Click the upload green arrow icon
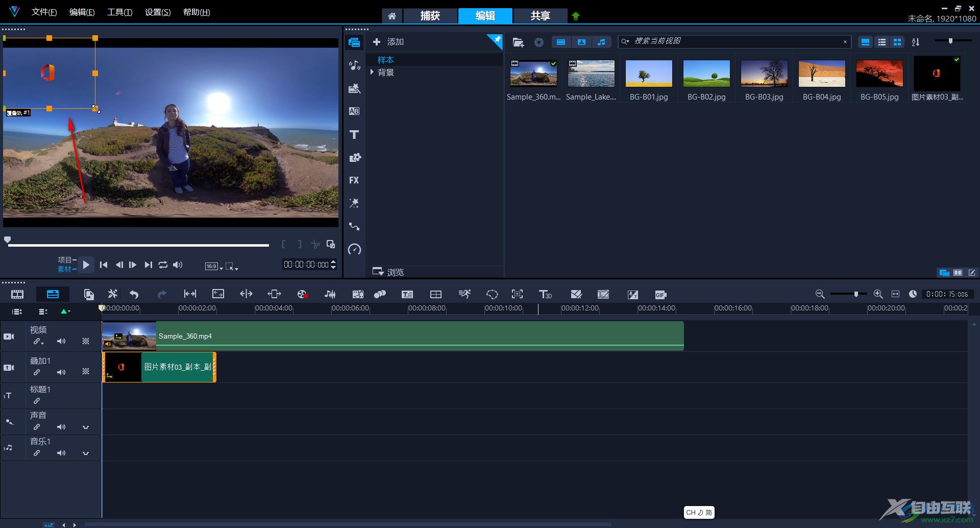The width and height of the screenshot is (980, 528). (576, 16)
